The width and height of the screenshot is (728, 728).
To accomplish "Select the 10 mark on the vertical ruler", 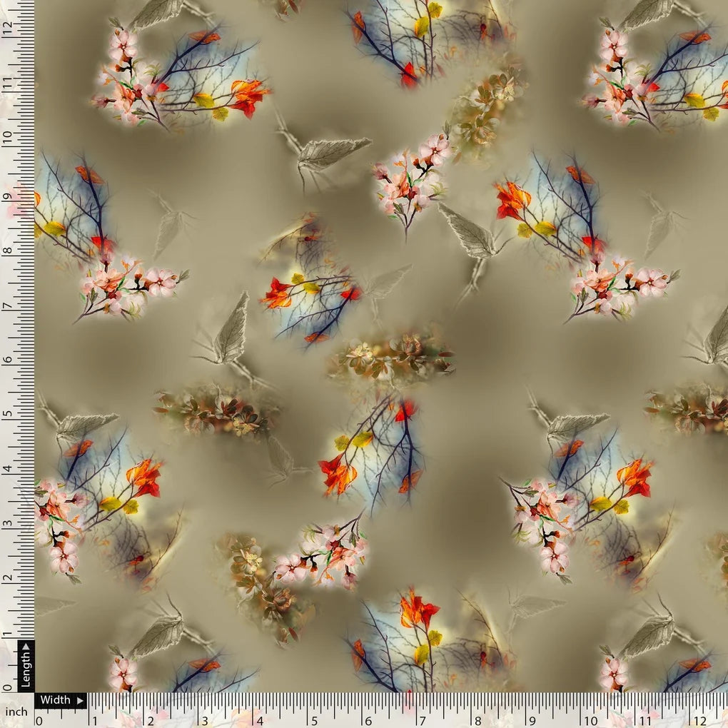I will point(8,137).
